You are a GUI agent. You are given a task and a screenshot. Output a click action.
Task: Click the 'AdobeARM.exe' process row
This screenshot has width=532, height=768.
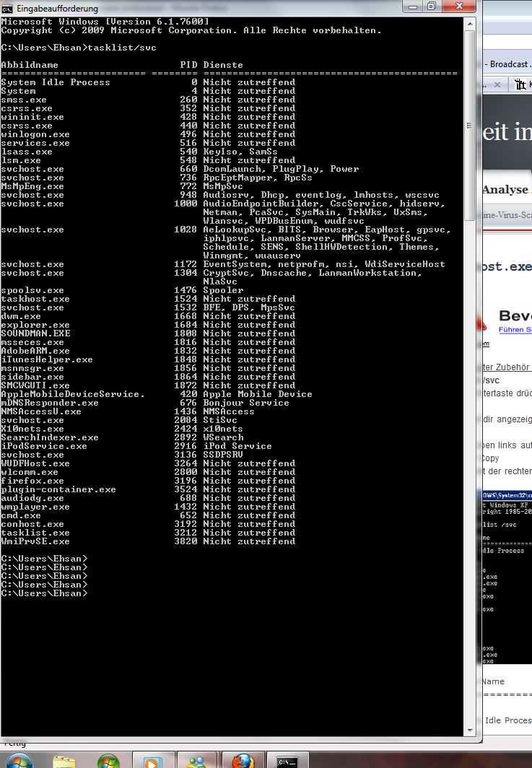point(148,351)
